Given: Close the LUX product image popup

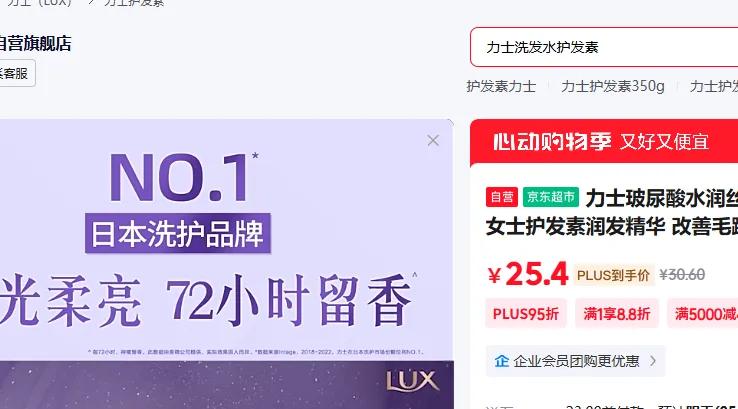Looking at the screenshot, I should point(433,140).
